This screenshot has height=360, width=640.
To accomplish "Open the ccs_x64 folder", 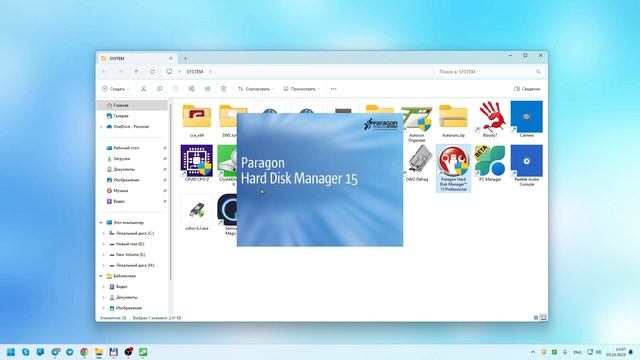I will pos(196,119).
